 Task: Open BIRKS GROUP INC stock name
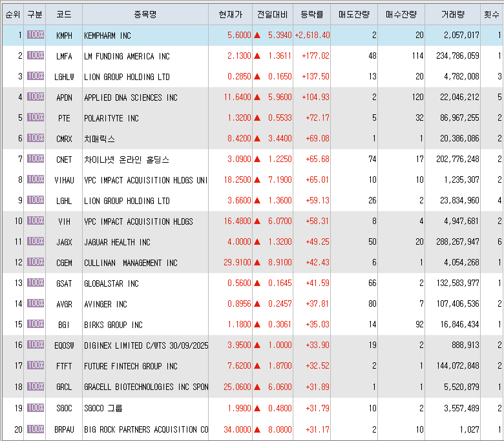[x=113, y=325]
